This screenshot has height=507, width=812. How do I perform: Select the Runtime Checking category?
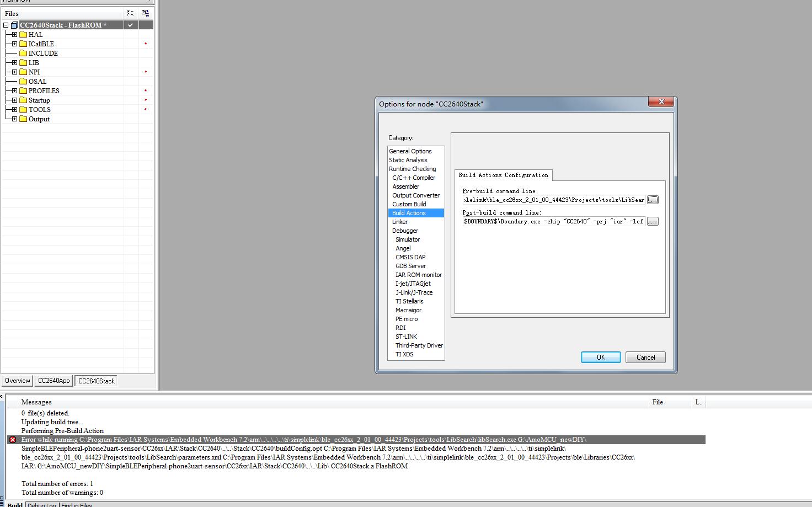[413, 169]
